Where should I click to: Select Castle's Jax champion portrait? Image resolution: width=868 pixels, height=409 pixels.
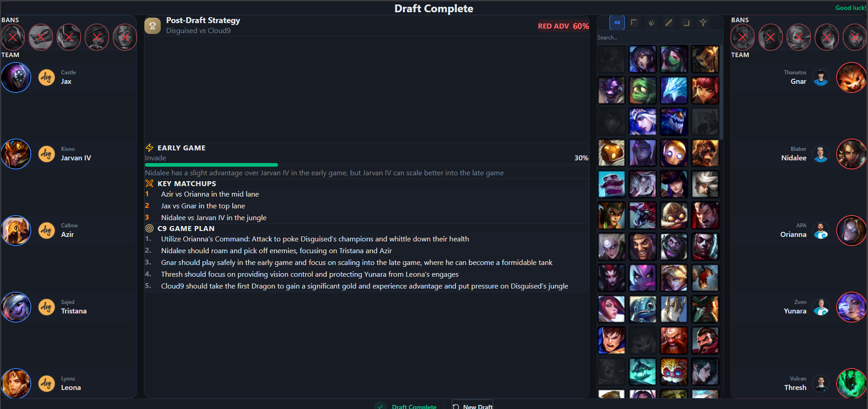click(16, 77)
